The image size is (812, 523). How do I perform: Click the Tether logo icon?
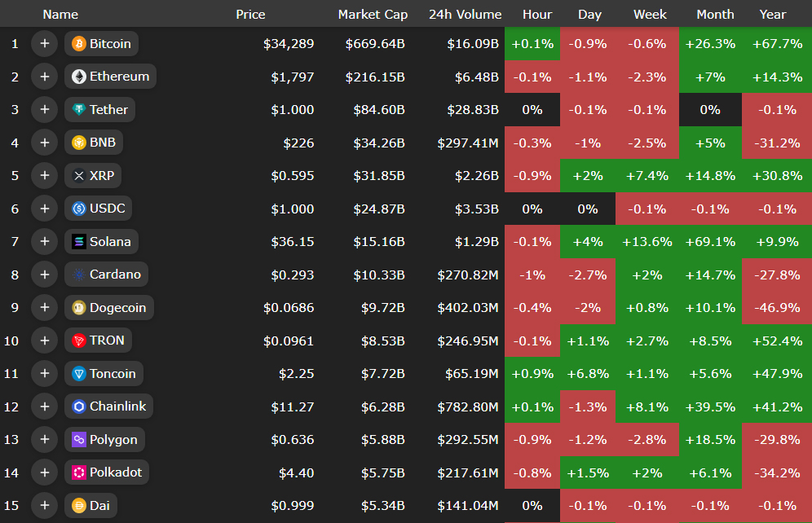click(x=79, y=110)
